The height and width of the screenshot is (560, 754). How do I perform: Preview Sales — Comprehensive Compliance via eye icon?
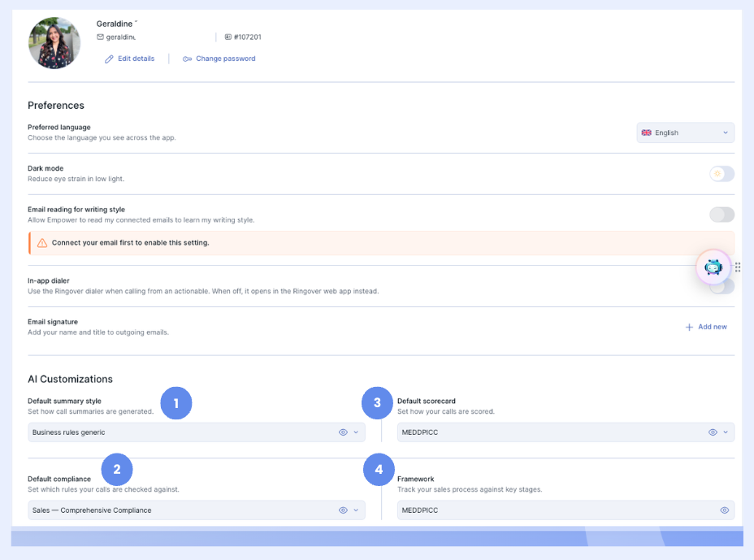(343, 510)
